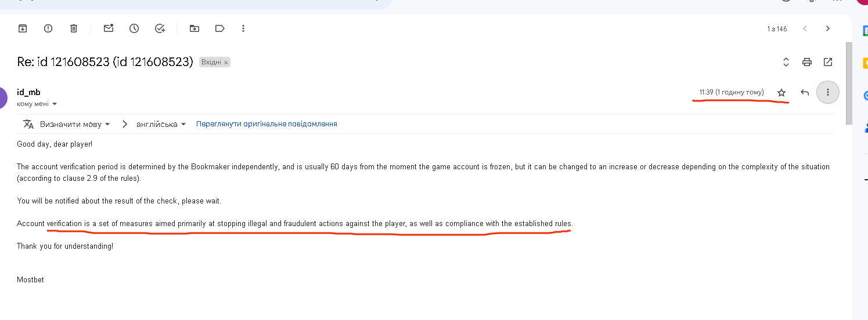Go to the next email with arrow

(828, 28)
